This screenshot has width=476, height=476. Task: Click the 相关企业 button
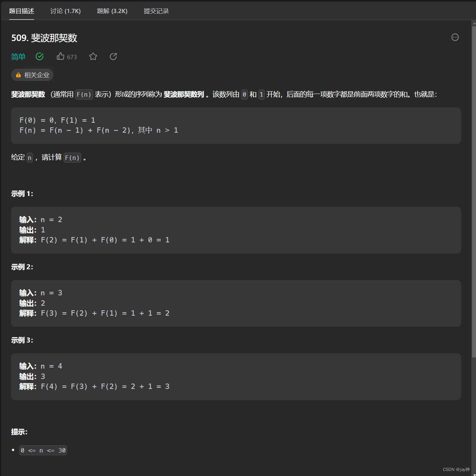tap(32, 75)
